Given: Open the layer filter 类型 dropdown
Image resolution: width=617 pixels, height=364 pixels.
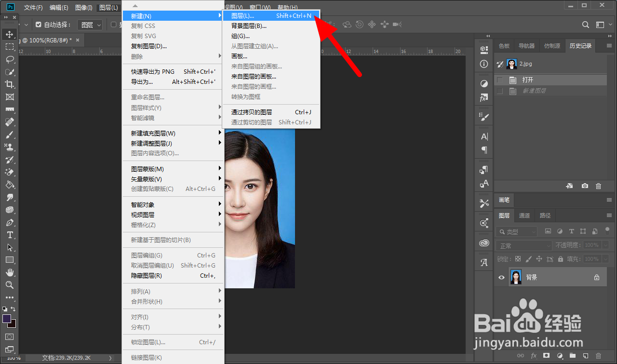Looking at the screenshot, I should [x=517, y=231].
